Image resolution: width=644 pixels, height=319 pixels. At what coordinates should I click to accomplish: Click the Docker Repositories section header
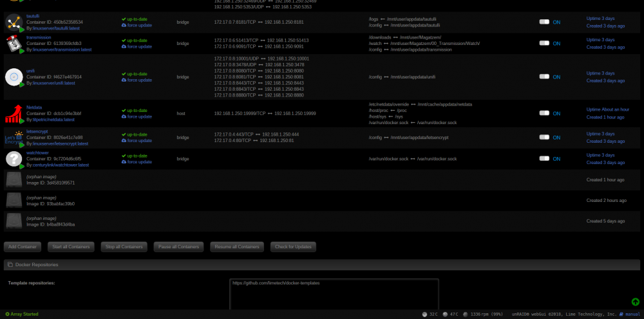[x=321, y=264]
